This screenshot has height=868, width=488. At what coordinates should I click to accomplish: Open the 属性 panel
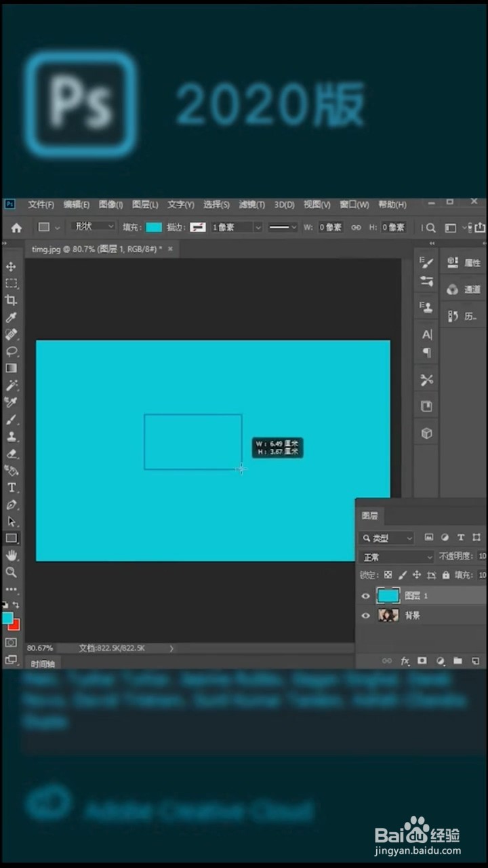coord(464,262)
